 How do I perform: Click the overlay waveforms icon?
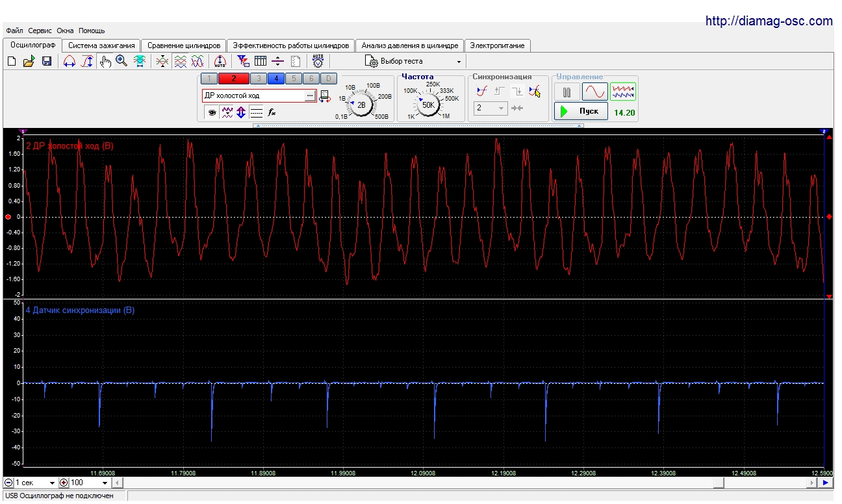[163, 61]
